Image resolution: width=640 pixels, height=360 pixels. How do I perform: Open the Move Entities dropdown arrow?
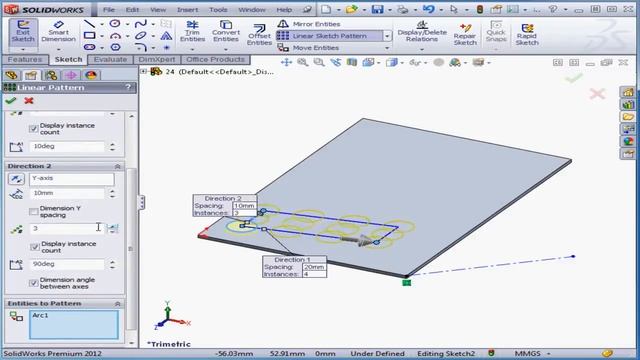[x=387, y=48]
